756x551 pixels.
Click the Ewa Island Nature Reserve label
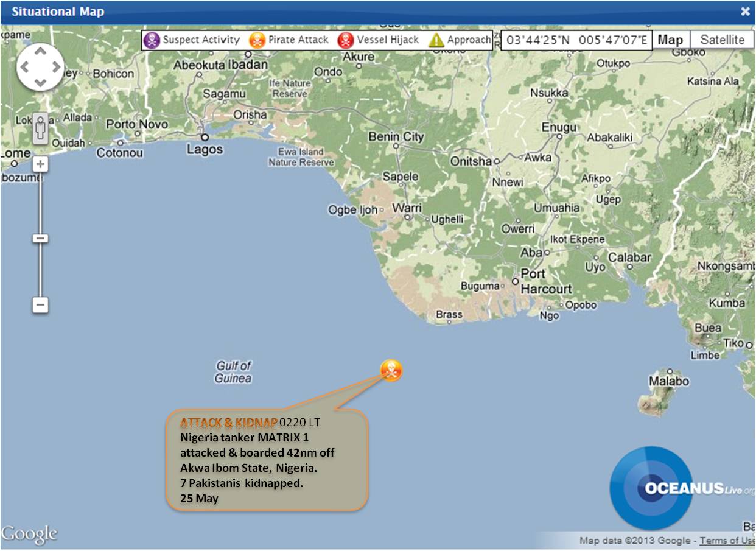click(x=301, y=157)
